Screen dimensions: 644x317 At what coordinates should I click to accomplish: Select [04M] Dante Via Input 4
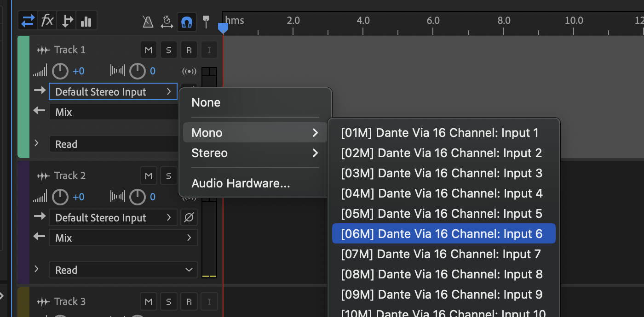(x=444, y=193)
